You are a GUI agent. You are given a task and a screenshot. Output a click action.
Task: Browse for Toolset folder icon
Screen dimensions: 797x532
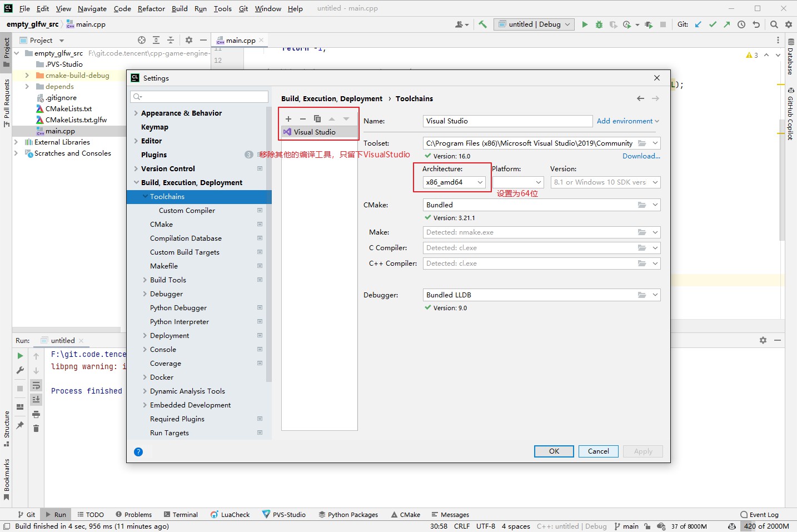click(x=642, y=143)
